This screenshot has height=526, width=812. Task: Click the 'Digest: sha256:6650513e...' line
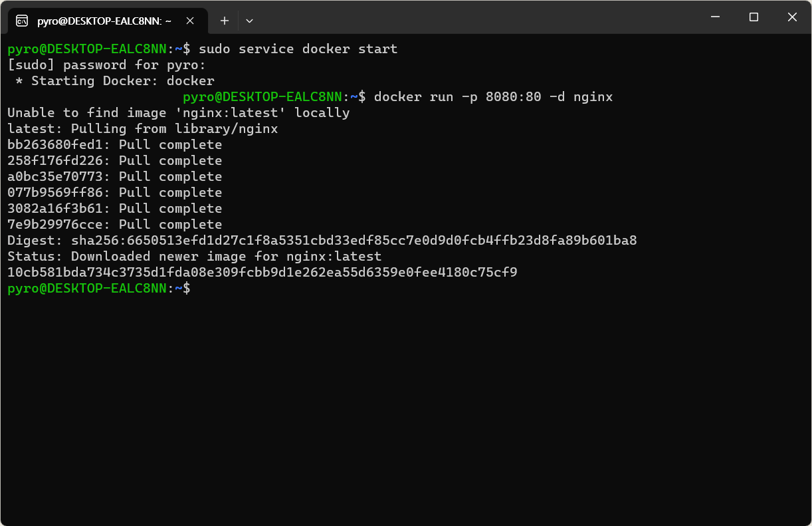[322, 240]
